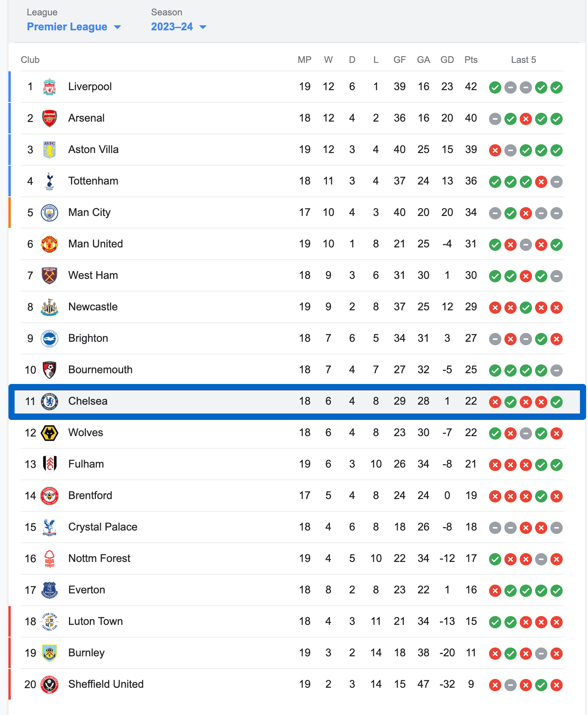The height and width of the screenshot is (715, 588).
Task: Select the highlighted Chelsea row
Action: 297,402
